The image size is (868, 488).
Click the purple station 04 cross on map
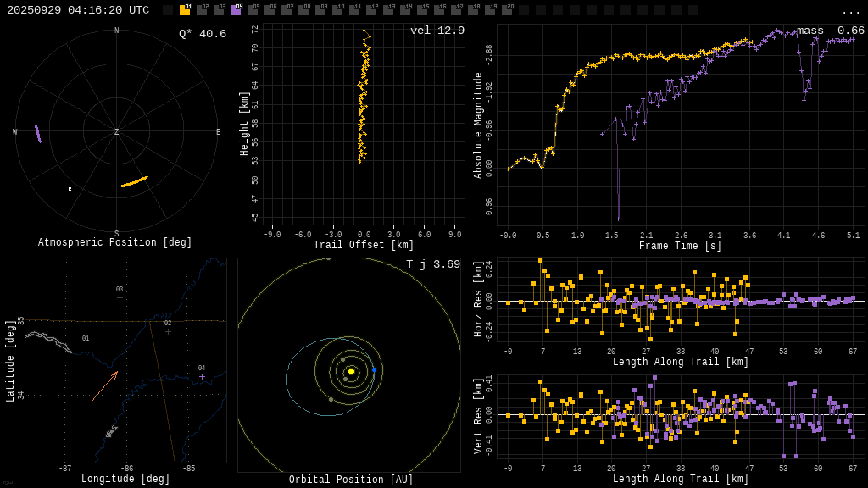click(x=202, y=376)
